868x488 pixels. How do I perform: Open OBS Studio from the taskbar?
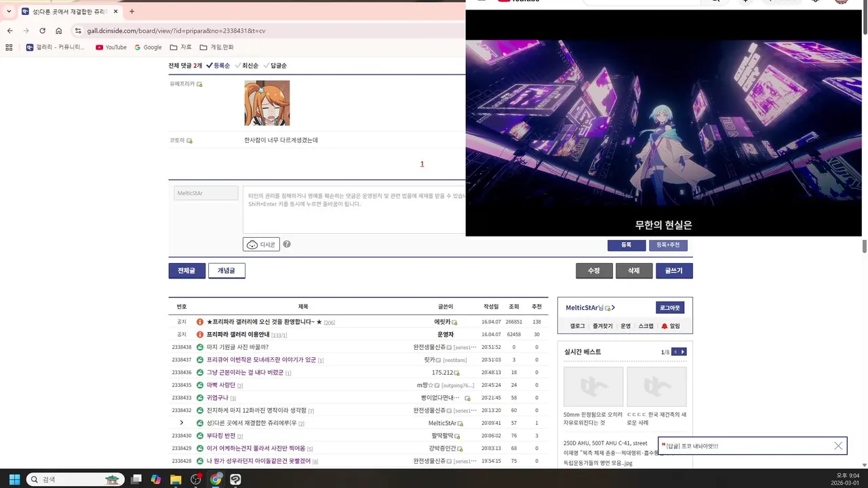click(196, 479)
